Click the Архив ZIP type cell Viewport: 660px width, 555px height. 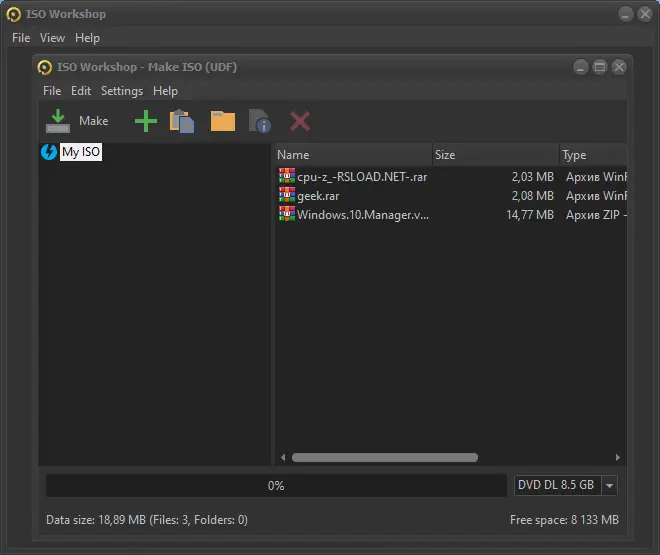coord(596,215)
